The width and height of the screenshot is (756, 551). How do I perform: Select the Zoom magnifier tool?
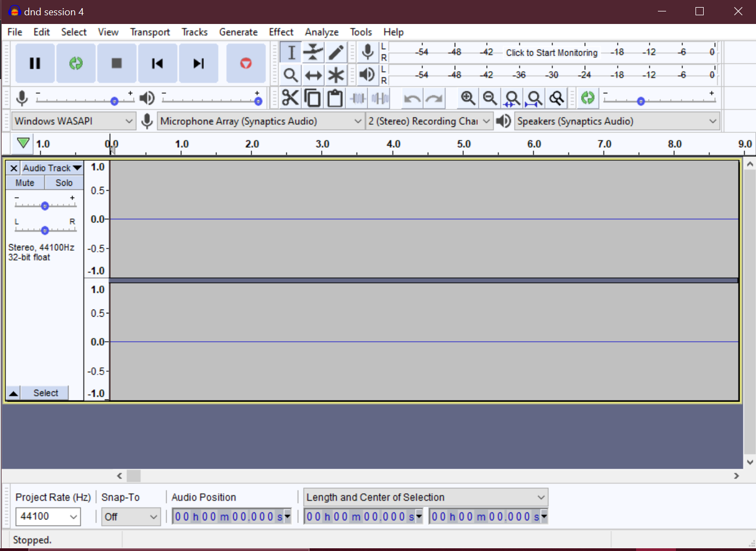tap(291, 75)
